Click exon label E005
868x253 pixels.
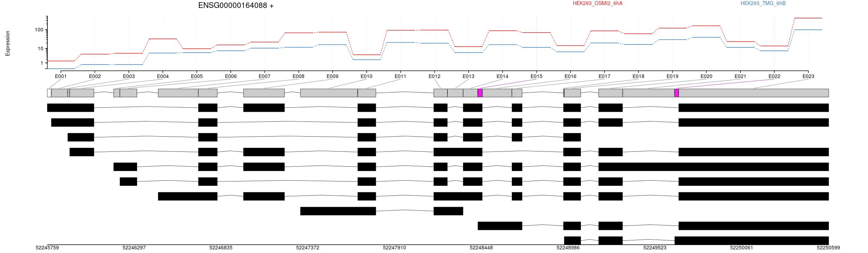click(197, 76)
